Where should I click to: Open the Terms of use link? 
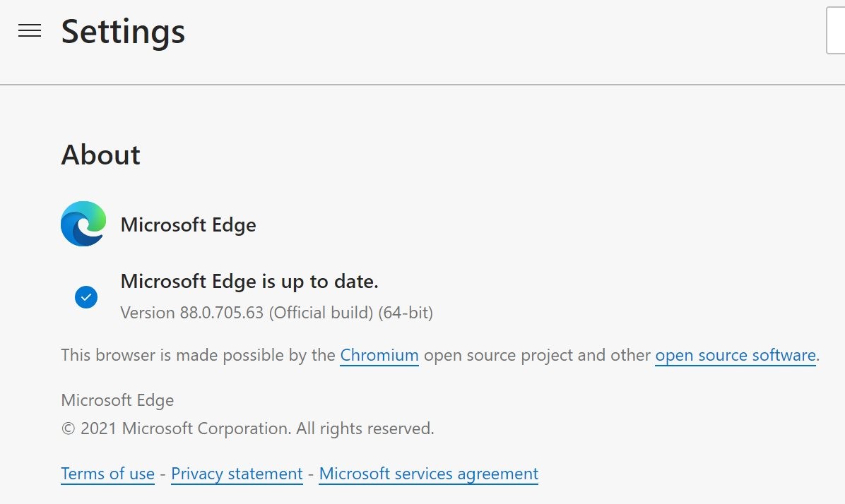pyautogui.click(x=108, y=474)
